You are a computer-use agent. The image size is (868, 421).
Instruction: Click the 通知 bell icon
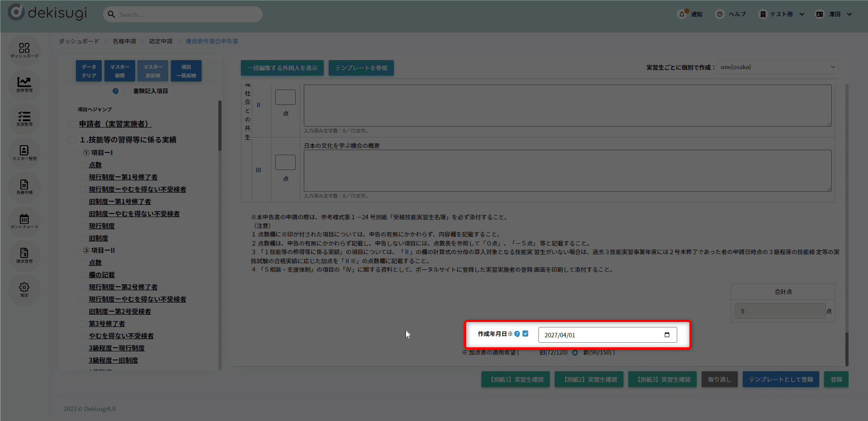682,14
